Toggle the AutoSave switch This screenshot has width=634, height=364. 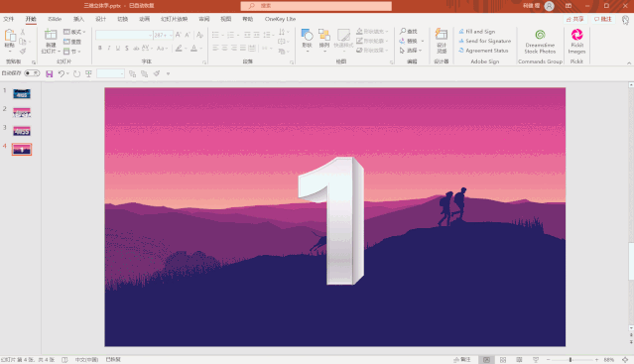click(x=32, y=73)
